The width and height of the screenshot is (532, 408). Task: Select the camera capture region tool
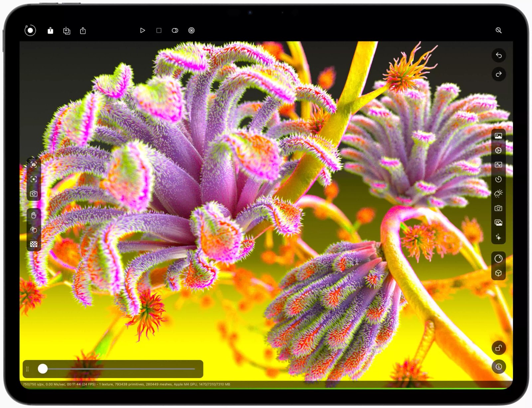(33, 165)
